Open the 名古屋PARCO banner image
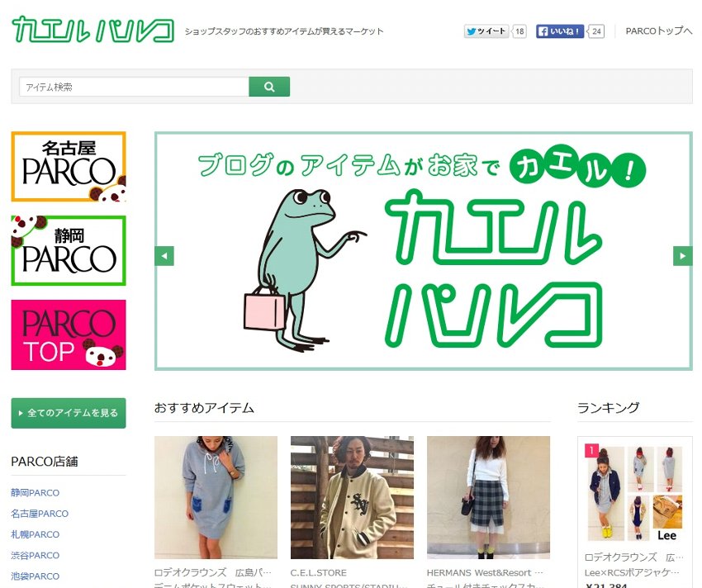This screenshot has width=702, height=588. (x=69, y=167)
